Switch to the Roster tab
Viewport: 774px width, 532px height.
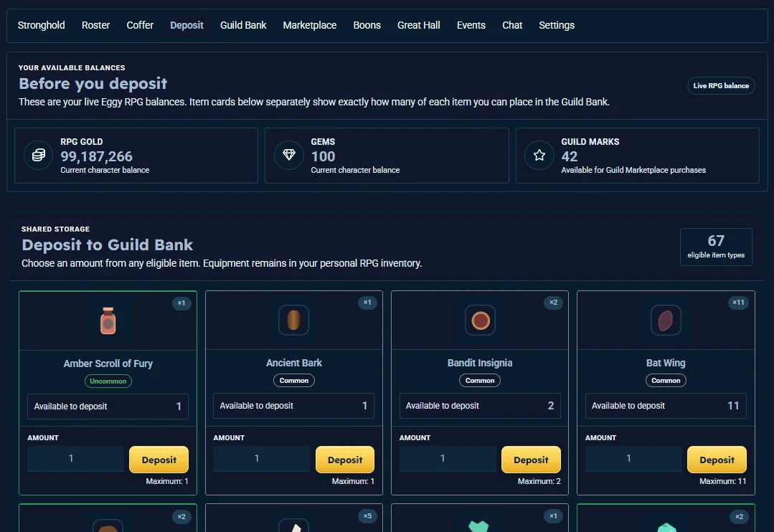point(95,25)
